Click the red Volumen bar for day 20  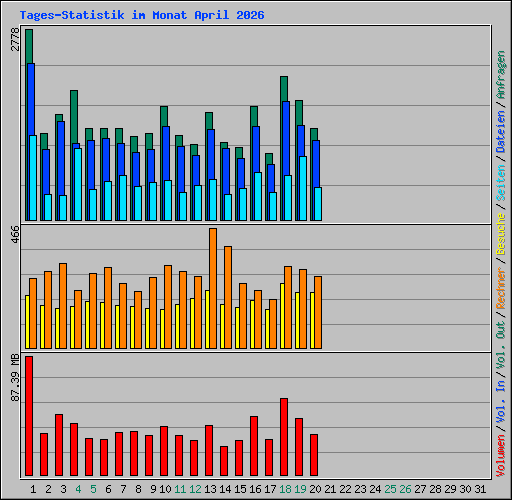314,455
